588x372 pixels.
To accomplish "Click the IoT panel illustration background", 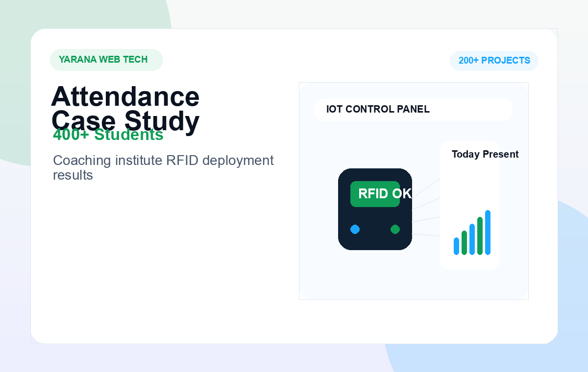I will pos(414,191).
